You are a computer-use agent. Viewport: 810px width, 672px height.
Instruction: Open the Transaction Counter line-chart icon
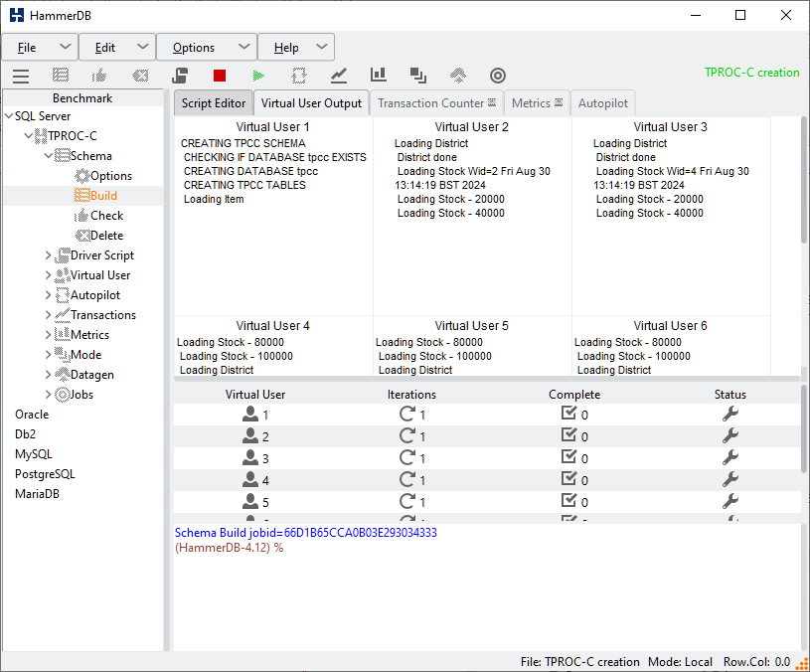339,76
